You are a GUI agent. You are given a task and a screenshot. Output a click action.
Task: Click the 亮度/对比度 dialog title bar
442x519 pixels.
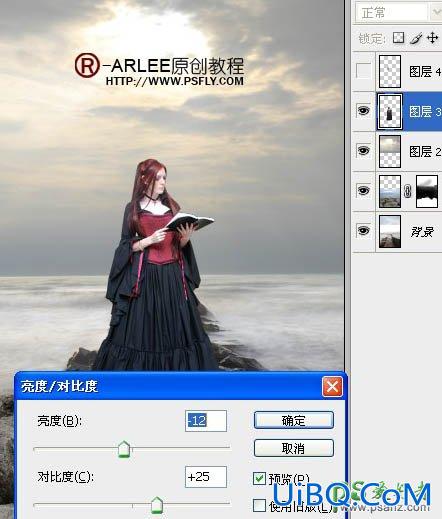coord(180,387)
